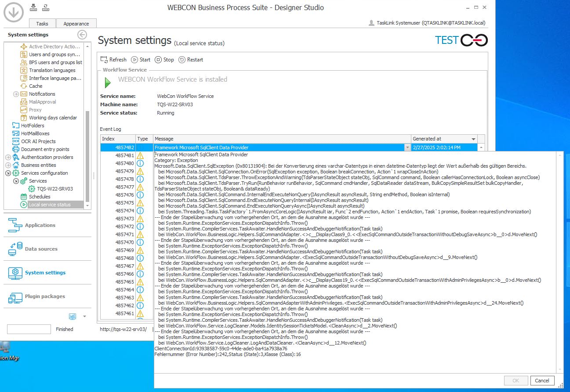Select Interface language packages node
570x392 pixels.
click(51, 78)
